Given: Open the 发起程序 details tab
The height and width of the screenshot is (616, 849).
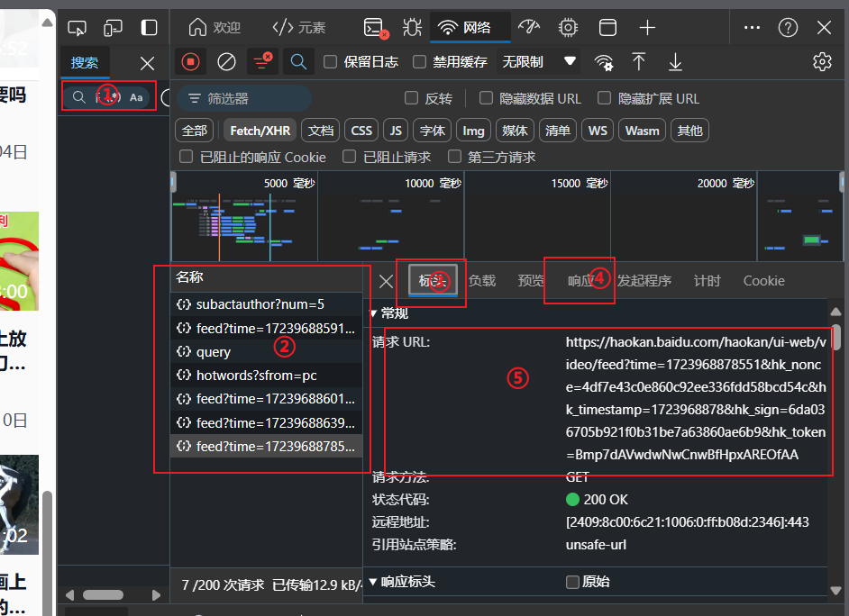Looking at the screenshot, I should pyautogui.click(x=644, y=281).
